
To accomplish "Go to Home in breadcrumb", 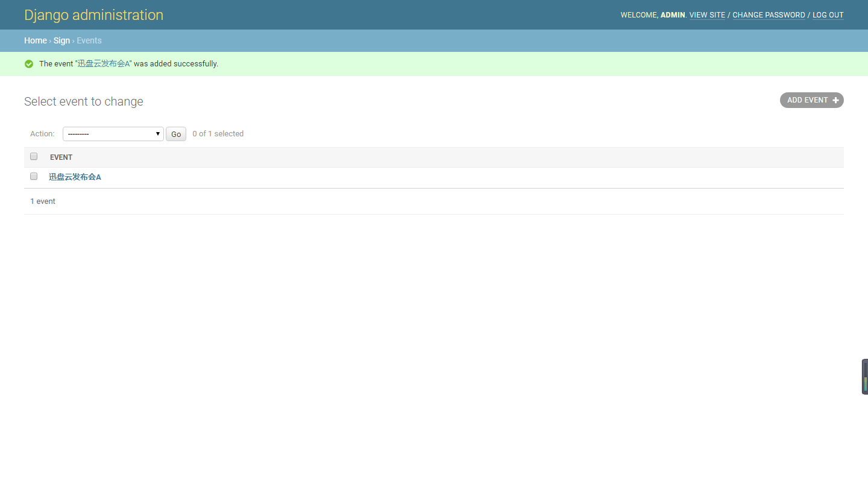I will (36, 40).
